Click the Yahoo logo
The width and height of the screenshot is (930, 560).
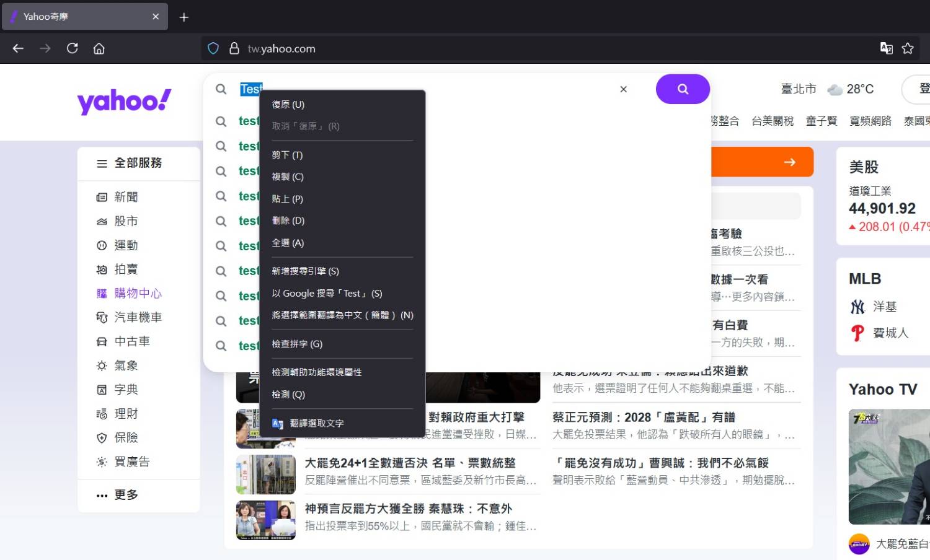coord(124,101)
